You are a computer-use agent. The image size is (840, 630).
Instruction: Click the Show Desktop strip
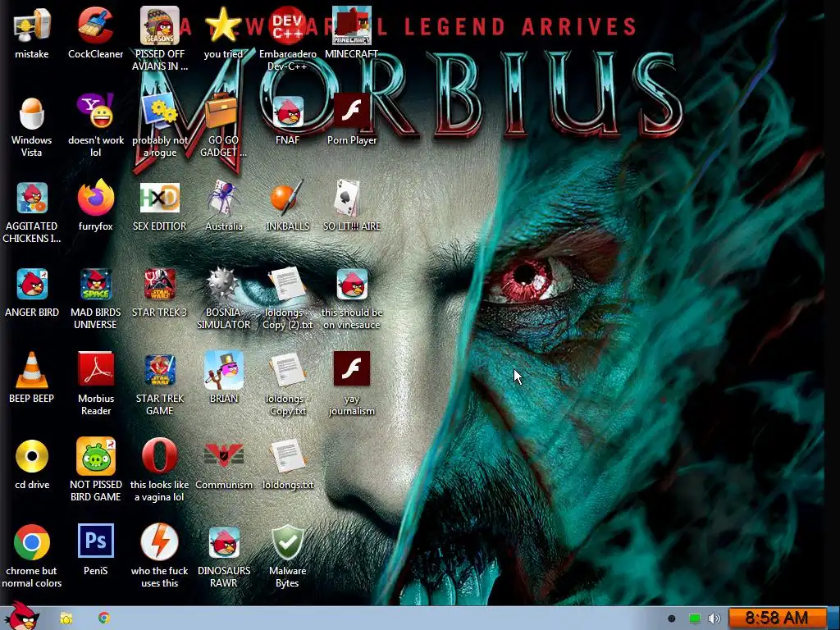pos(833,619)
